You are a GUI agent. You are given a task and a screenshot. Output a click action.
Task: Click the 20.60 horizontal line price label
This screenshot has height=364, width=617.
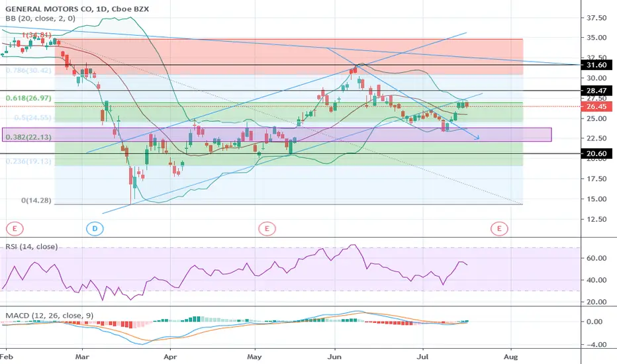(596, 154)
